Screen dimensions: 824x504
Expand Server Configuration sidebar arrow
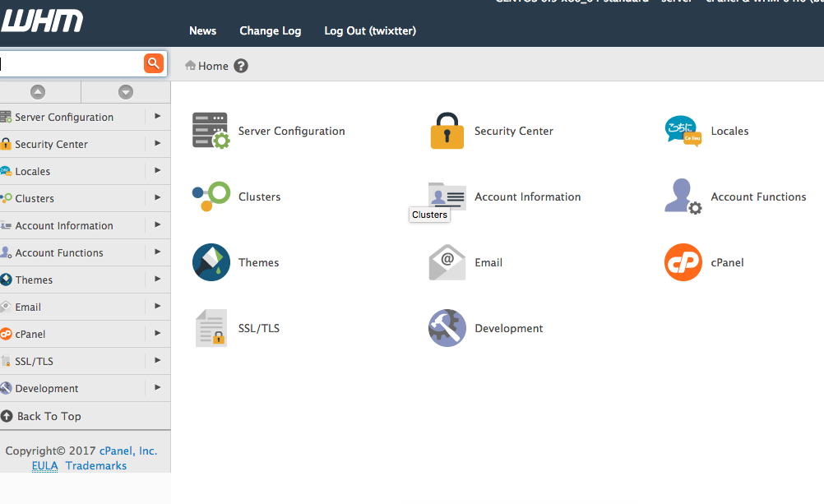tap(158, 116)
